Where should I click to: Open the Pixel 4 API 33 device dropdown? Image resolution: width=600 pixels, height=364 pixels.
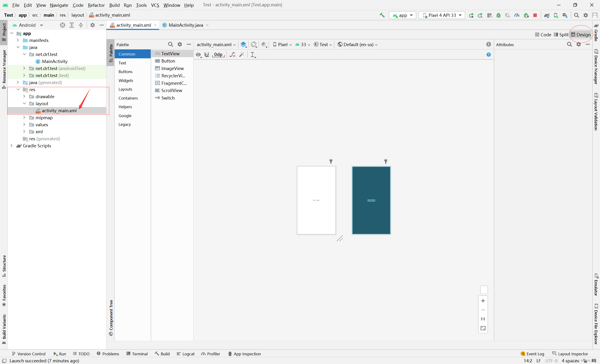point(442,15)
